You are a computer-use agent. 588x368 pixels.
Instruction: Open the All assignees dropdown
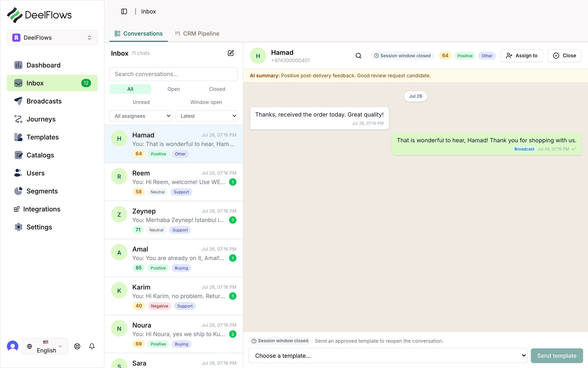click(x=141, y=116)
